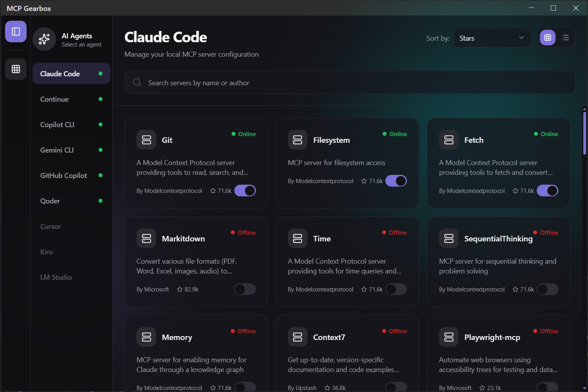Click the star icon on Markitdown card
588x392 pixels.
click(x=180, y=290)
